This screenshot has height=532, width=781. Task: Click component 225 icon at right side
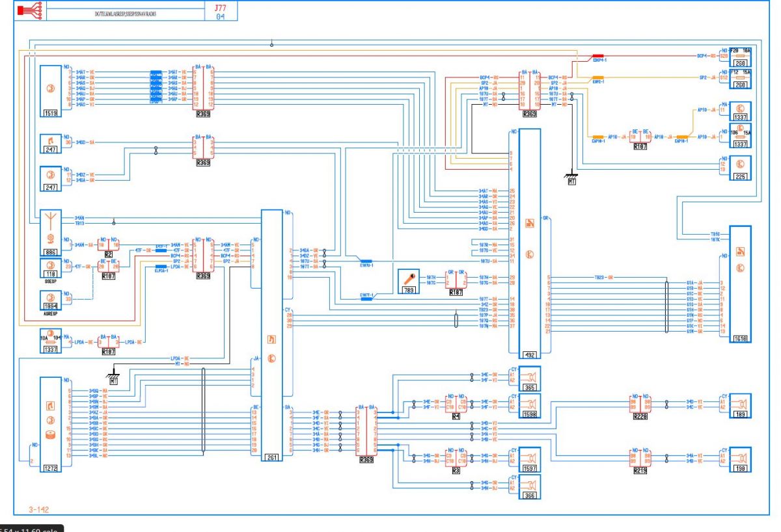pyautogui.click(x=740, y=163)
